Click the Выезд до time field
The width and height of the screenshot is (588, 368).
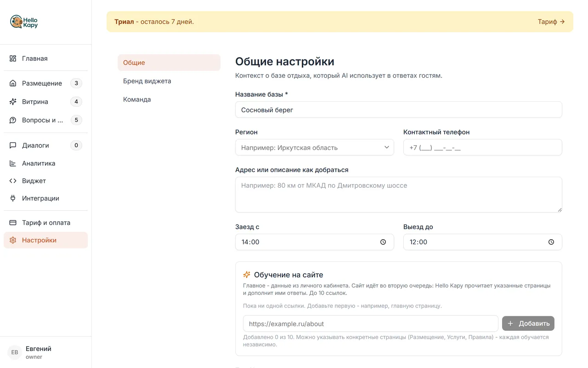(483, 242)
